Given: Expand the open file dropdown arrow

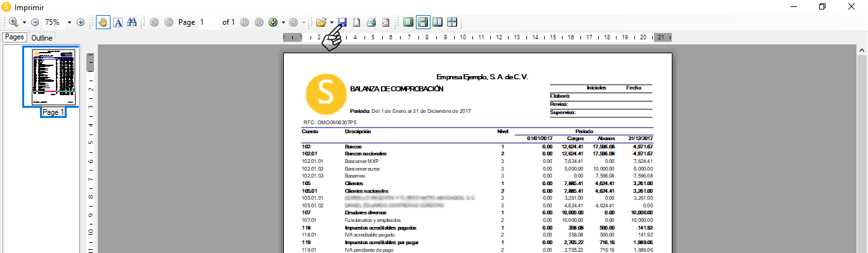Looking at the screenshot, I should pyautogui.click(x=331, y=22).
